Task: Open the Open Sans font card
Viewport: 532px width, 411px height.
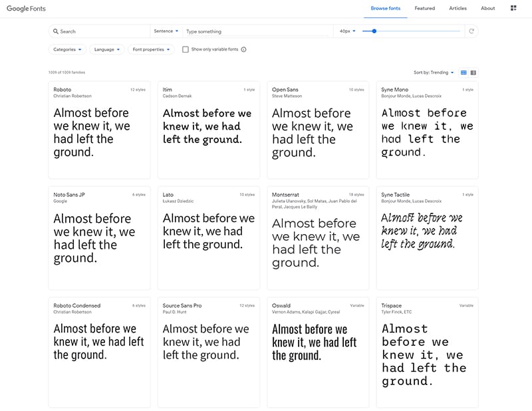Action: click(318, 130)
